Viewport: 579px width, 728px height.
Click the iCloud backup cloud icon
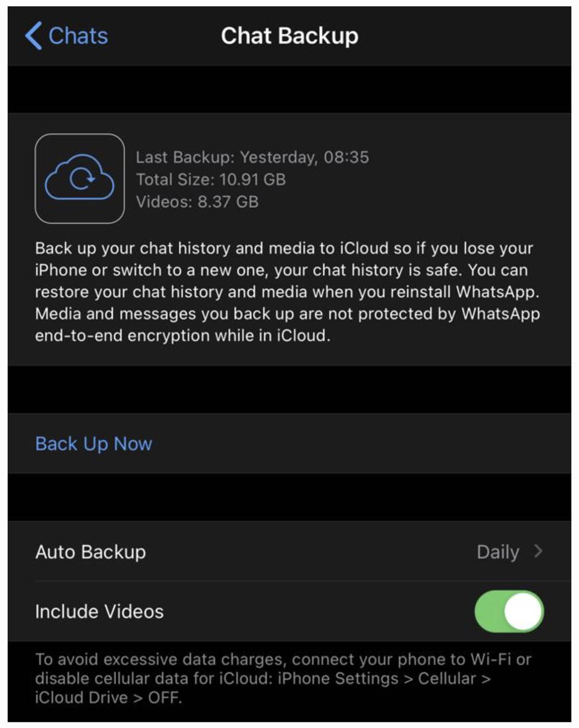80,179
